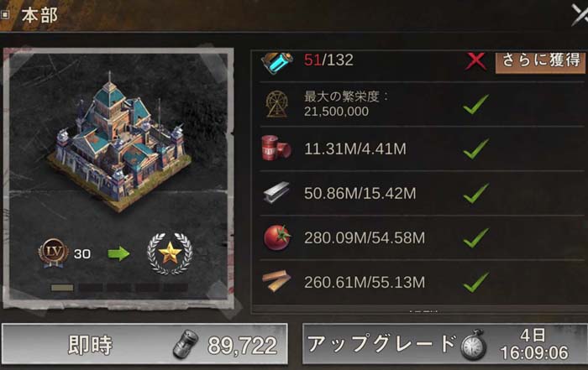Click the steel beam resource icon

pos(276,193)
